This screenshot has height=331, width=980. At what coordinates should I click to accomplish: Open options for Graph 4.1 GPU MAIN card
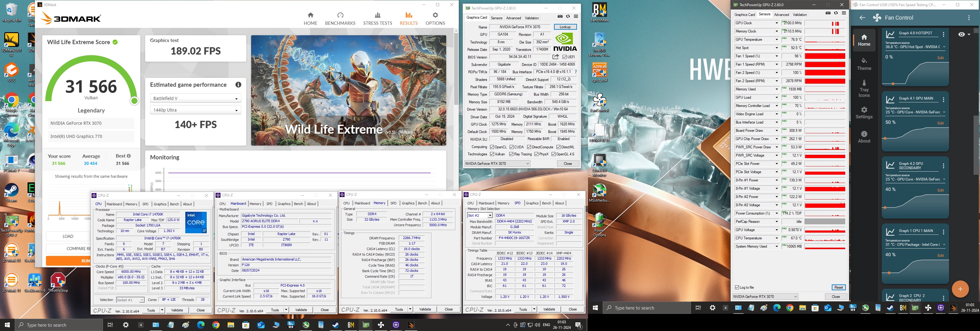point(944,100)
